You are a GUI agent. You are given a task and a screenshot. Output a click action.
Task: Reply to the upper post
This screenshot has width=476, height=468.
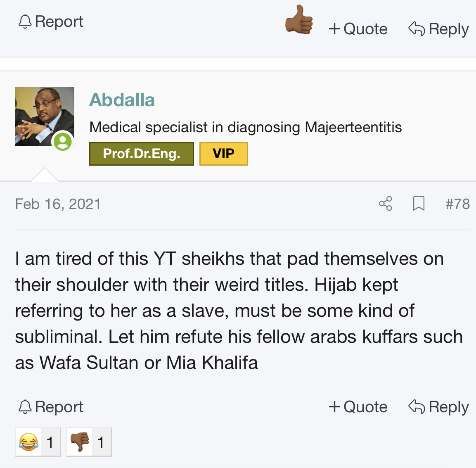tap(438, 29)
